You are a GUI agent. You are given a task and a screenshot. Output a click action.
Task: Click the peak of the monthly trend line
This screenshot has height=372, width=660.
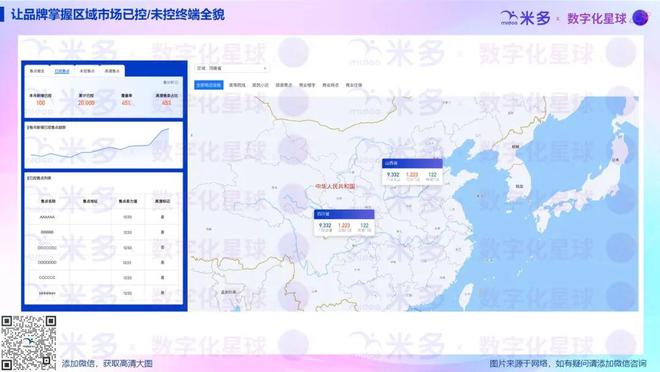coord(168,129)
